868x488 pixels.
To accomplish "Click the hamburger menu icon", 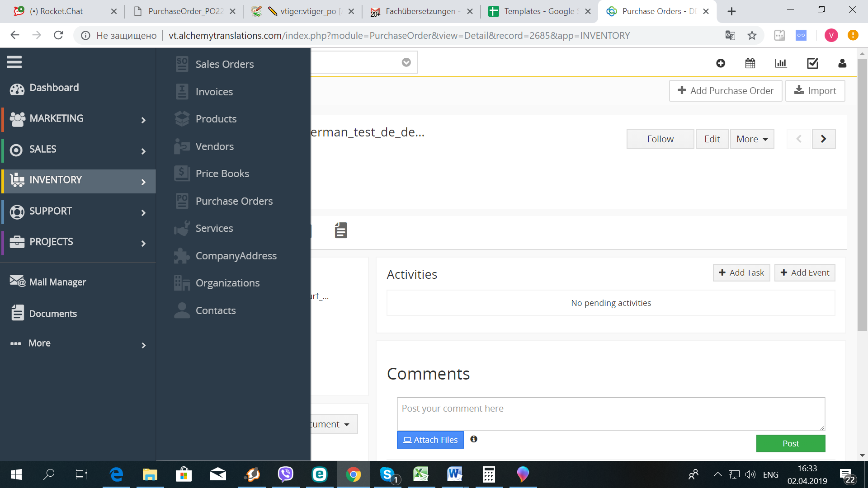I will (14, 62).
